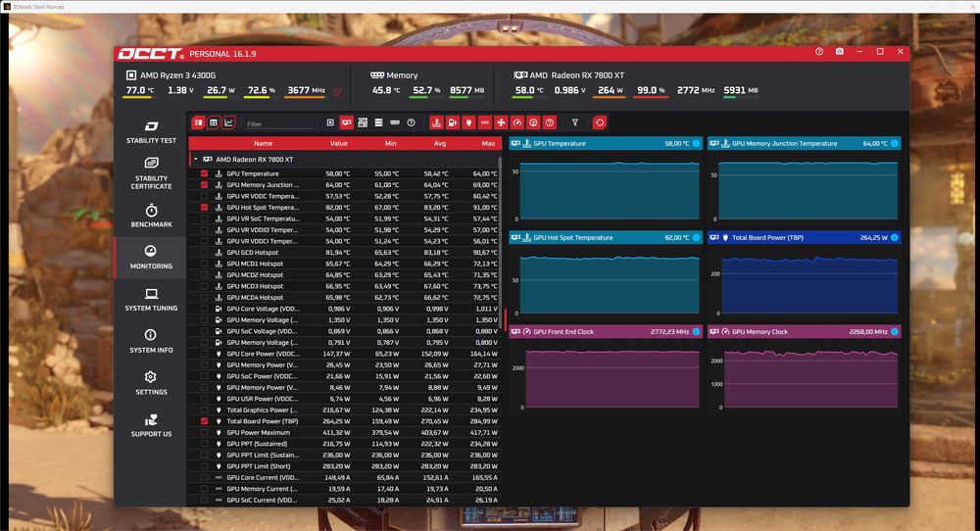Viewport: 980px width, 531px height.
Task: Select GPU PPT Limit (Short) row
Action: pyautogui.click(x=345, y=466)
